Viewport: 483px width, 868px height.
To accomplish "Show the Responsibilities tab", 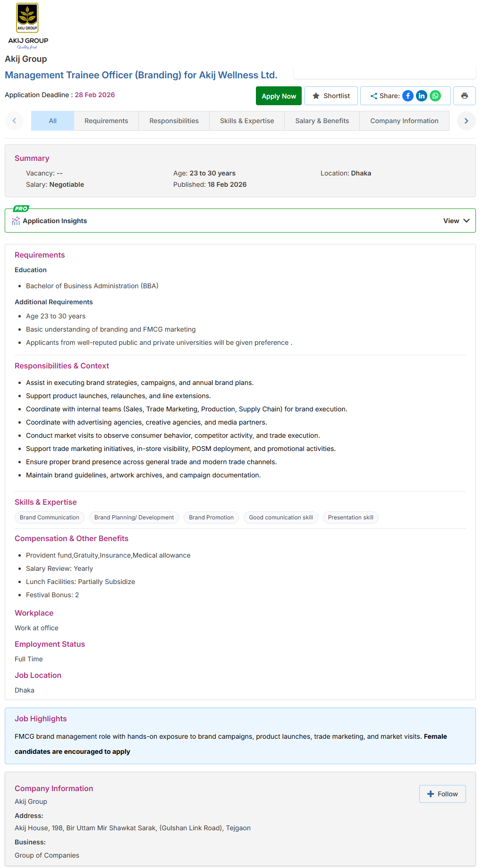I will click(174, 121).
